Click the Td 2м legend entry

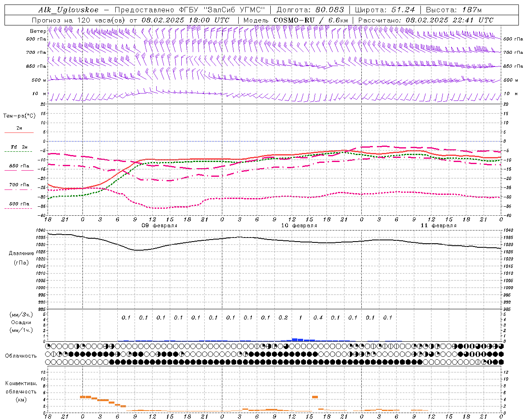(19, 147)
